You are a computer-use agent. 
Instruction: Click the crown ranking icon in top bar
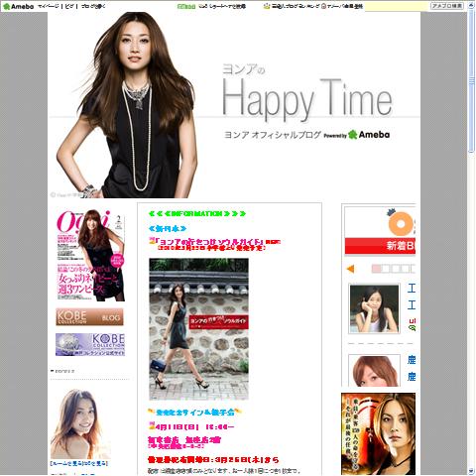coord(267,6)
